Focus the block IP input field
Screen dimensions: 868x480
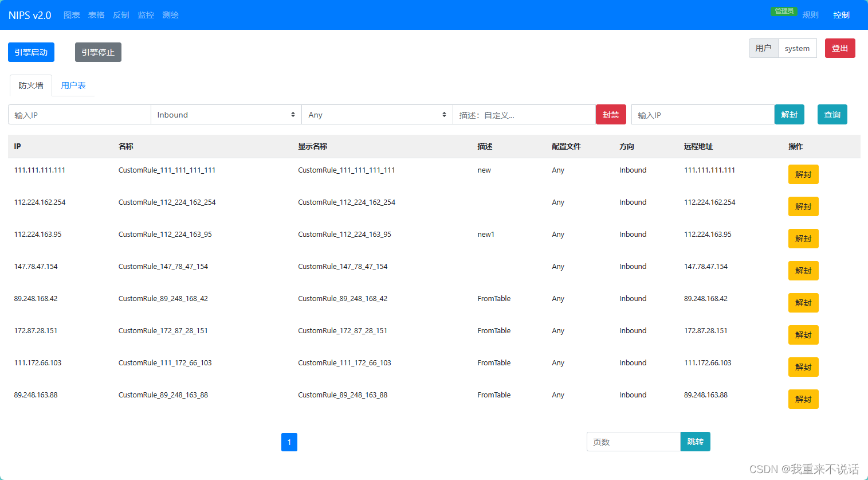pyautogui.click(x=80, y=115)
